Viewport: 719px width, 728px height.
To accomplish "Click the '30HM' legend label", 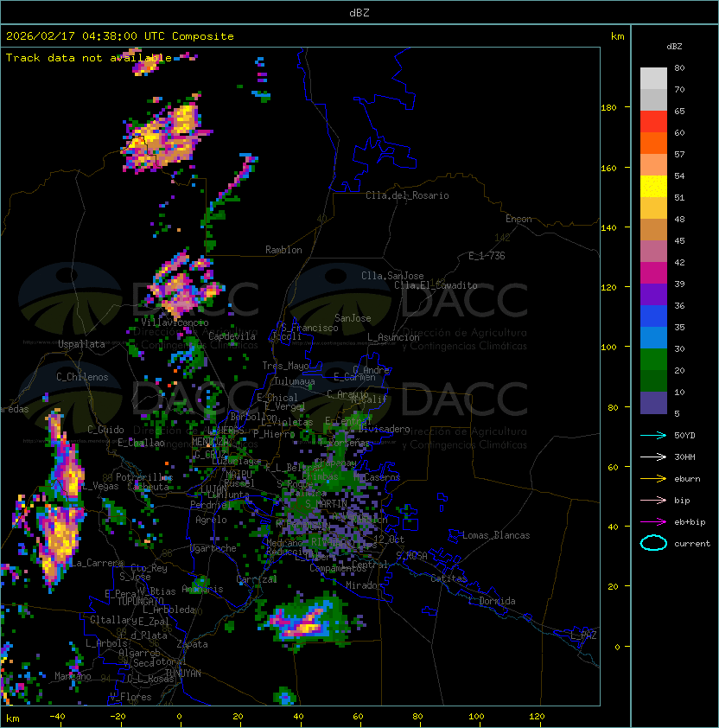I will [684, 457].
